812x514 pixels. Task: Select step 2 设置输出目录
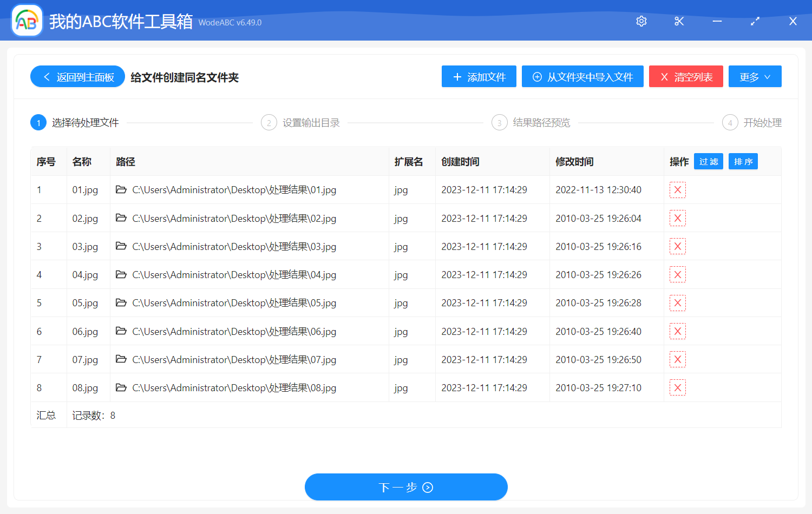[300, 122]
